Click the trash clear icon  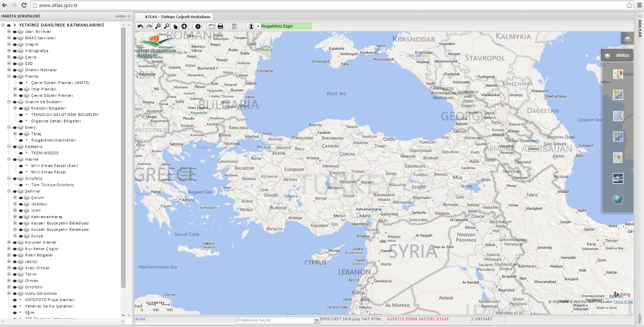[234, 26]
